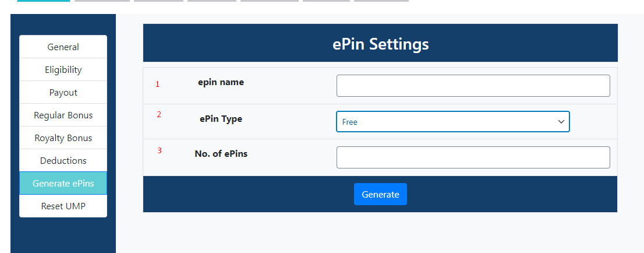Click the red row number 2
Image resolution: width=644 pixels, height=253 pixels.
[x=159, y=114]
